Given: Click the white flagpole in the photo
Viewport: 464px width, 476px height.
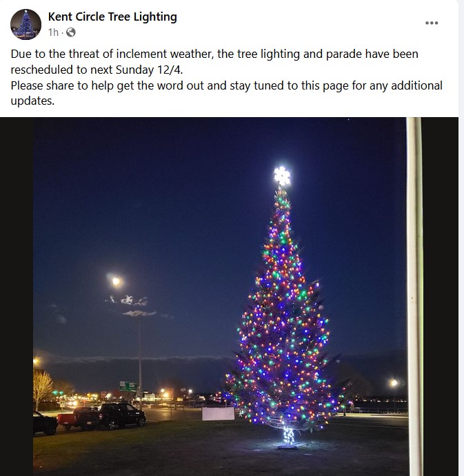Looking at the screenshot, I should click(x=414, y=297).
